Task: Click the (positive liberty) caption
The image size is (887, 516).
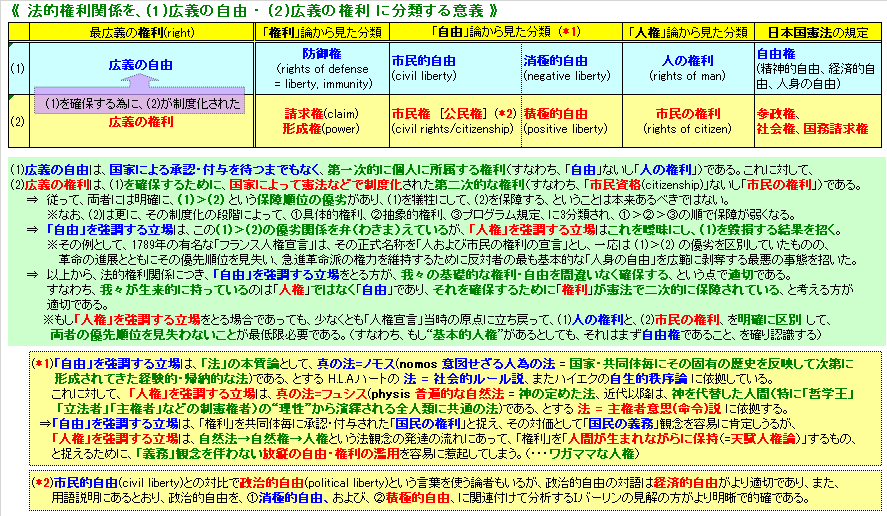Action: [x=565, y=128]
